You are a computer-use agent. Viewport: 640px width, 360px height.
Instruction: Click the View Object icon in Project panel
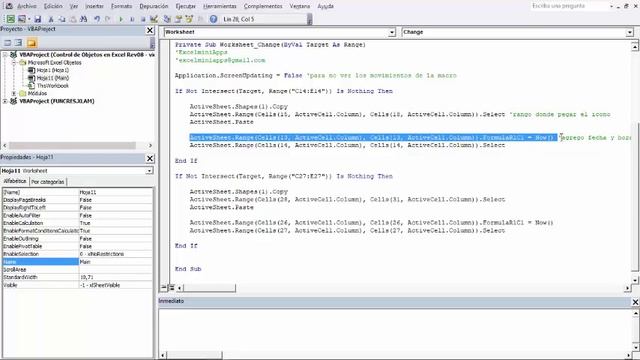(18, 42)
